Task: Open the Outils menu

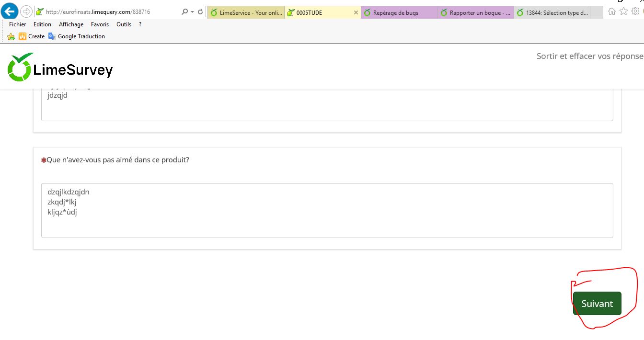Action: pos(124,24)
